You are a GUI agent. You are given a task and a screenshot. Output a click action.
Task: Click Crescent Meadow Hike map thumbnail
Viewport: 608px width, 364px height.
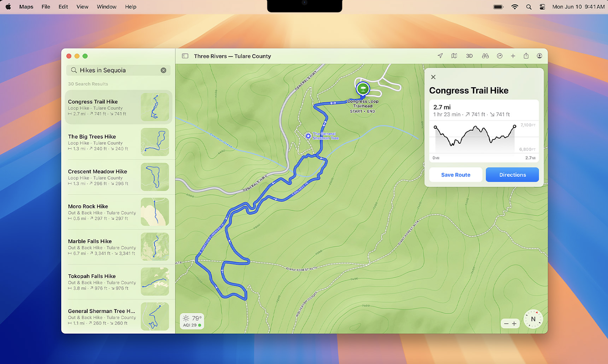click(x=155, y=177)
